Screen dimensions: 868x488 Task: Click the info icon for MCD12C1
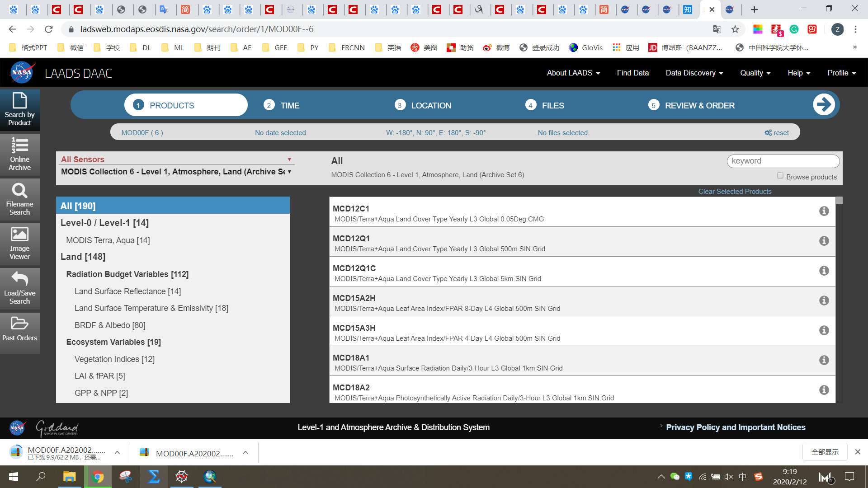(824, 211)
